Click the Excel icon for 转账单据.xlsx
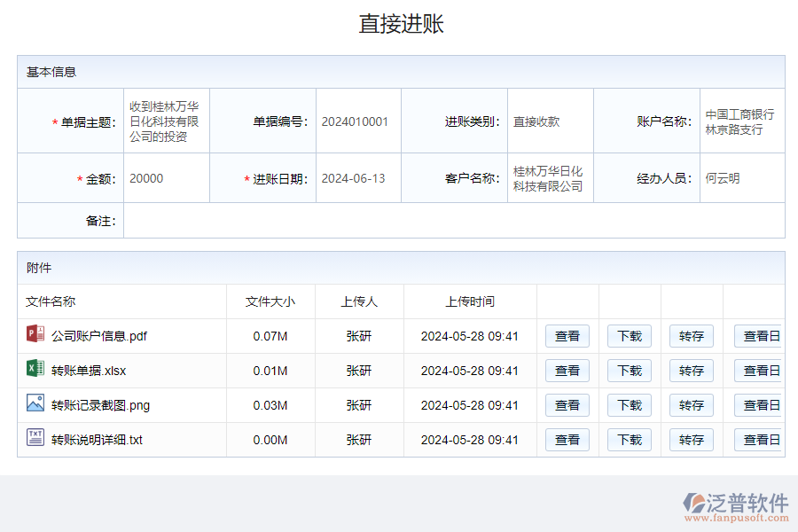This screenshot has width=798, height=532. coord(35,369)
